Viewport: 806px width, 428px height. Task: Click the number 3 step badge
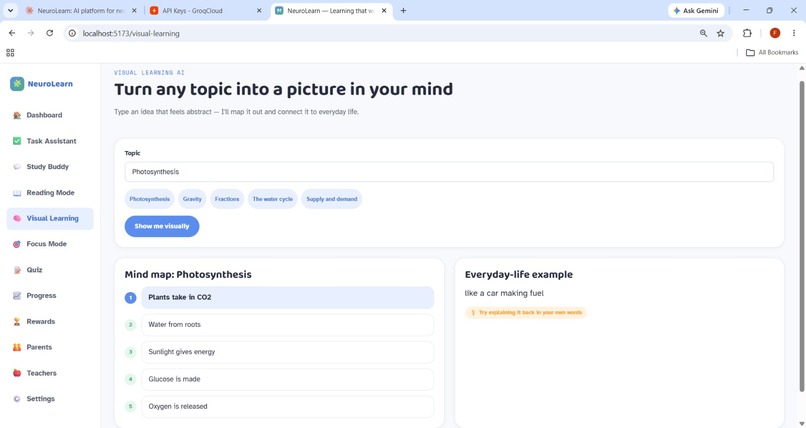click(131, 352)
